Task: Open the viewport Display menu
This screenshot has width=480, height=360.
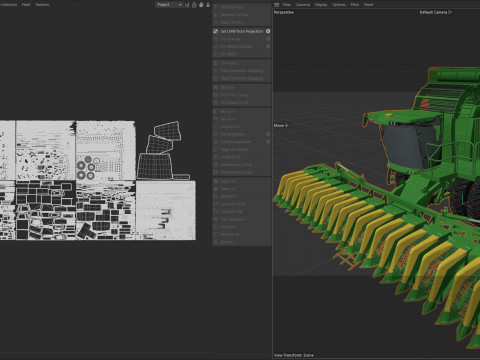Action: pos(321,5)
